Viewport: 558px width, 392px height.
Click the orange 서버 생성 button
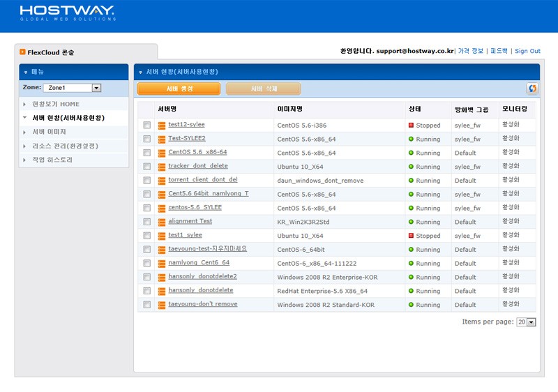coord(179,89)
